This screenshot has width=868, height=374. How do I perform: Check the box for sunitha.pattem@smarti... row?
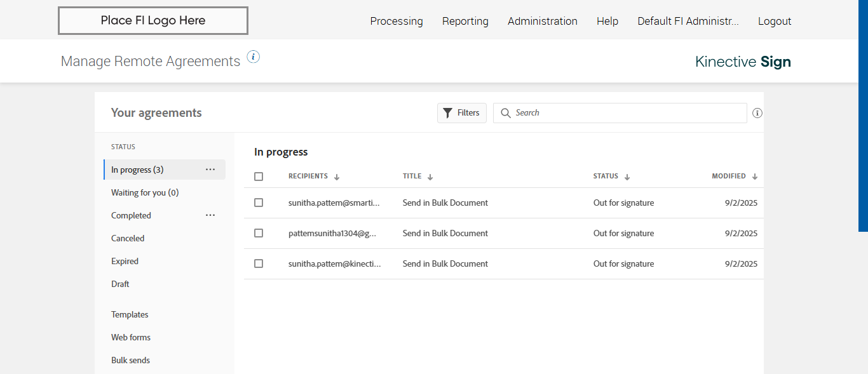[x=259, y=203]
